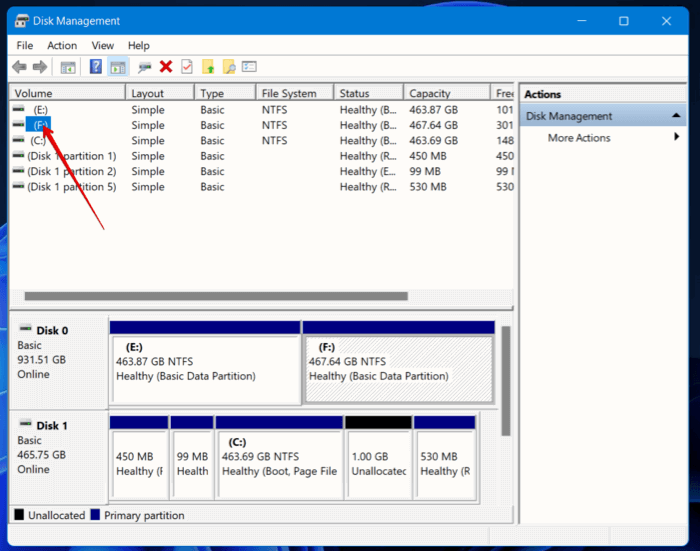Image resolution: width=700 pixels, height=551 pixels.
Task: Click the horizontal scrollbar of volume list
Action: coord(216,296)
